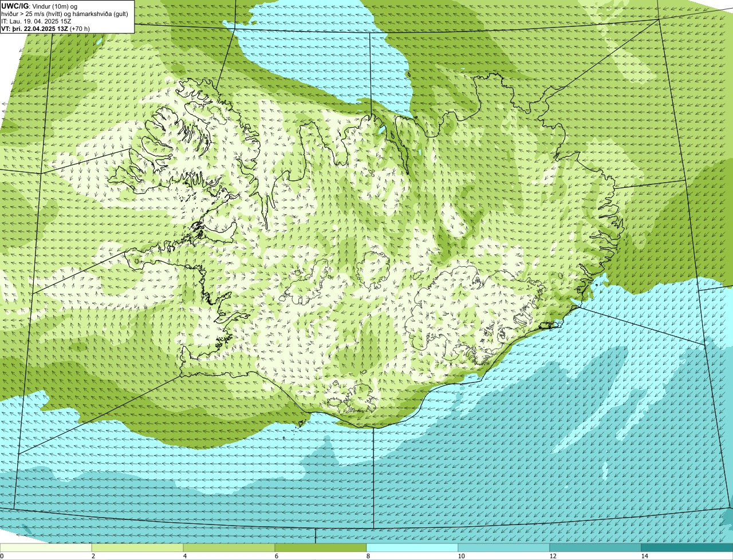The width and height of the screenshot is (733, 560).
Task: Click the teal 12–14 m/s legend segment
Action: [596, 548]
